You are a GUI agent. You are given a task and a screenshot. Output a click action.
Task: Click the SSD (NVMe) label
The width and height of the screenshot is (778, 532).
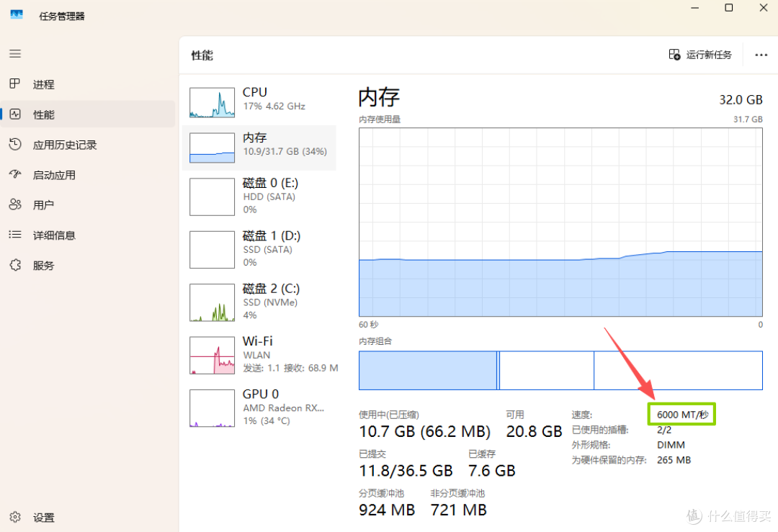tap(270, 302)
